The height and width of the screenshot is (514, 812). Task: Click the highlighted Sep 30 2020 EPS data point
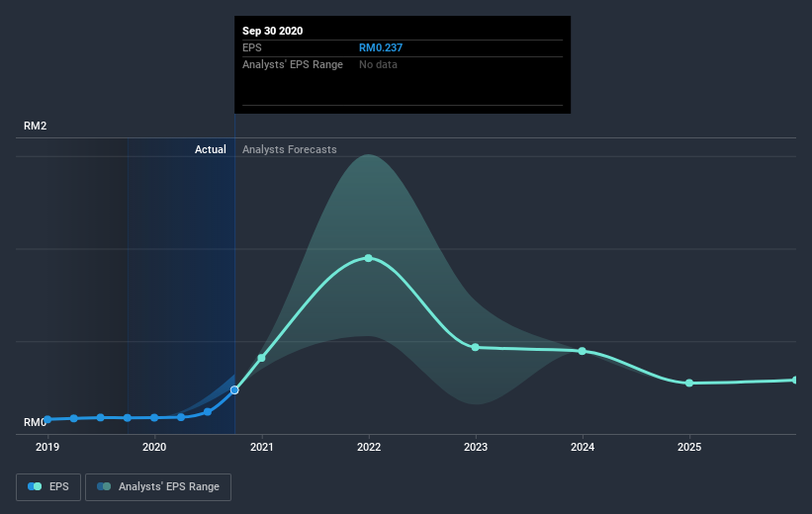[234, 389]
